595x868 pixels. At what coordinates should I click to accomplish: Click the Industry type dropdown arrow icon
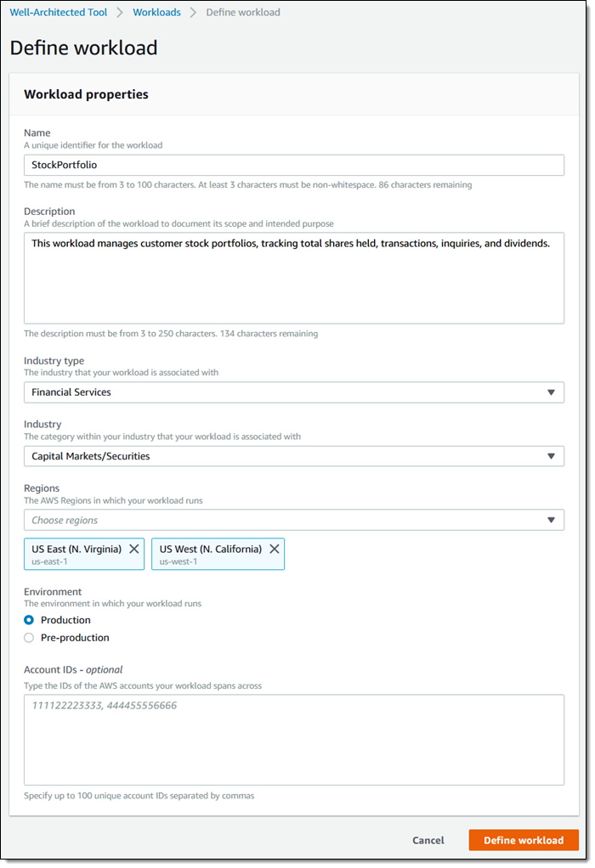551,392
